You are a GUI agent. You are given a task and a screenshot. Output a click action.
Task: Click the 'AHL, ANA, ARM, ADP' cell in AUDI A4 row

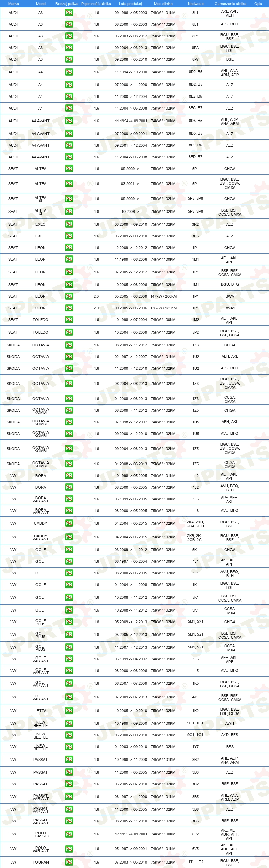click(x=230, y=73)
